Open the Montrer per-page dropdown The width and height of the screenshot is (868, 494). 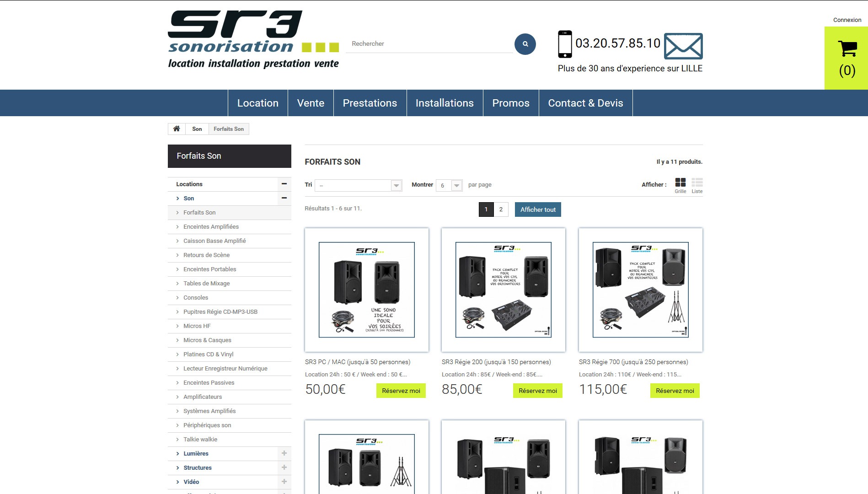(449, 185)
